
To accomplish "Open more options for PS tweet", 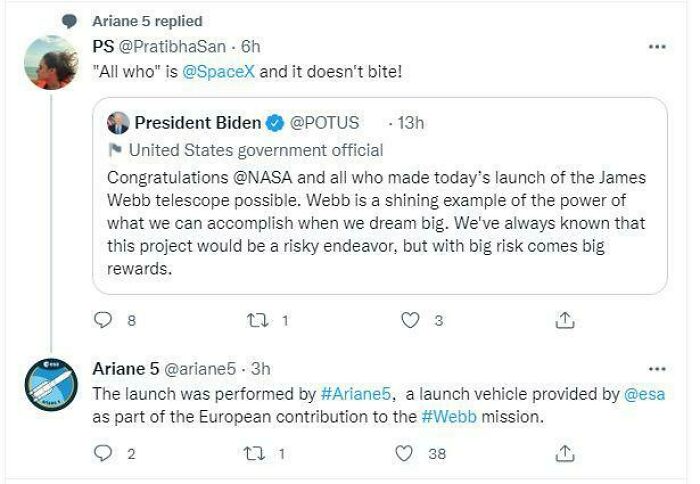I will coord(657,47).
